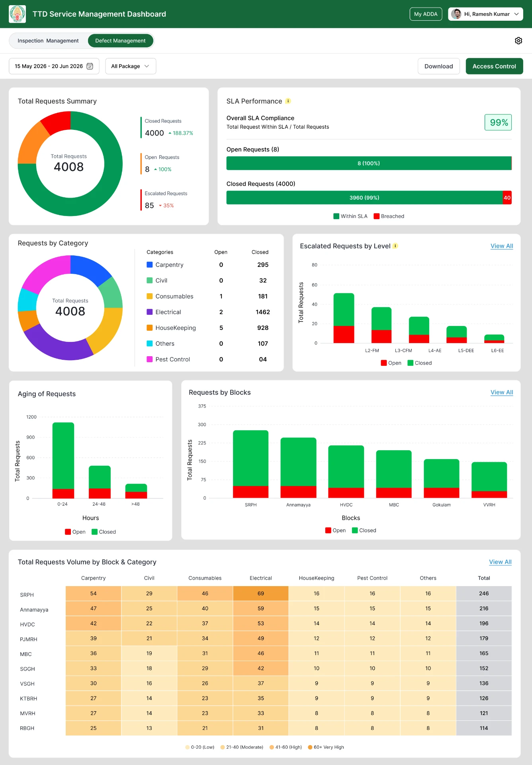Screen dimensions: 532x765
Task: Click View All for Requests by Blocks
Action: tap(502, 392)
